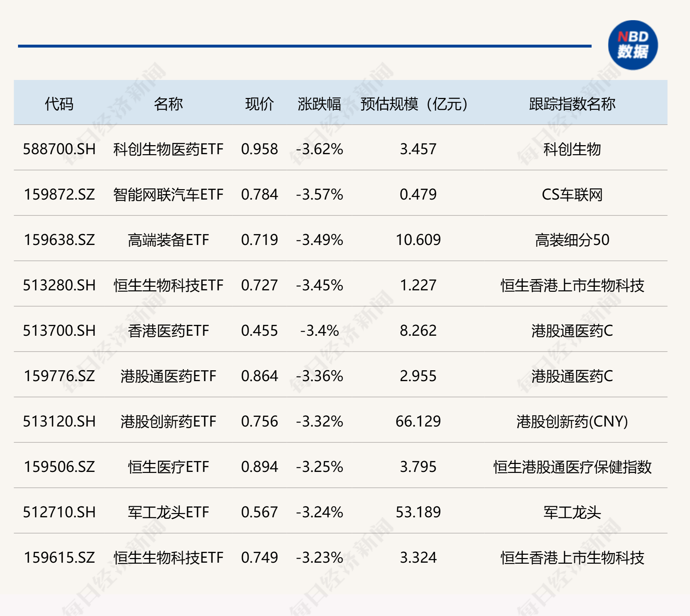Image resolution: width=690 pixels, height=616 pixels.
Task: Click the price 0.864
Action: click(259, 376)
